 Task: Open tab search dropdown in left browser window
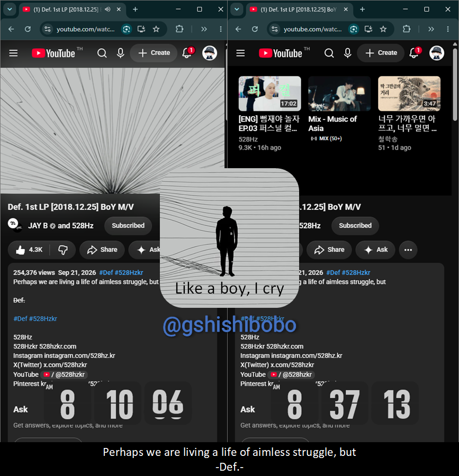coord(10,9)
